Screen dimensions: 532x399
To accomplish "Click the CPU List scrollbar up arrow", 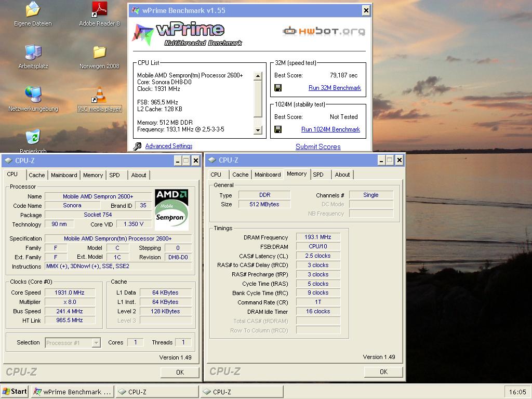I will (x=258, y=76).
